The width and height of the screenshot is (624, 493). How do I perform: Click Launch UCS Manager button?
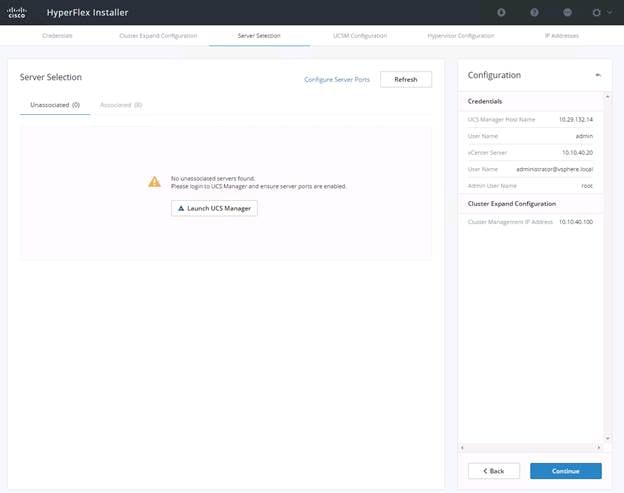214,208
